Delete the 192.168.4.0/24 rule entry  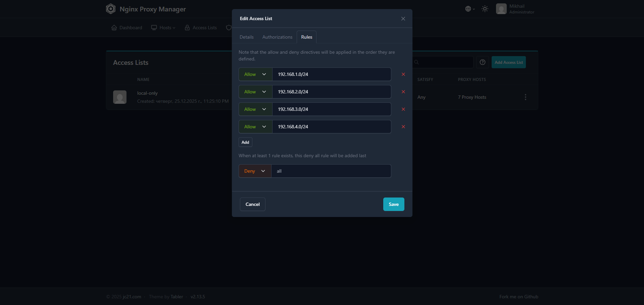(403, 127)
